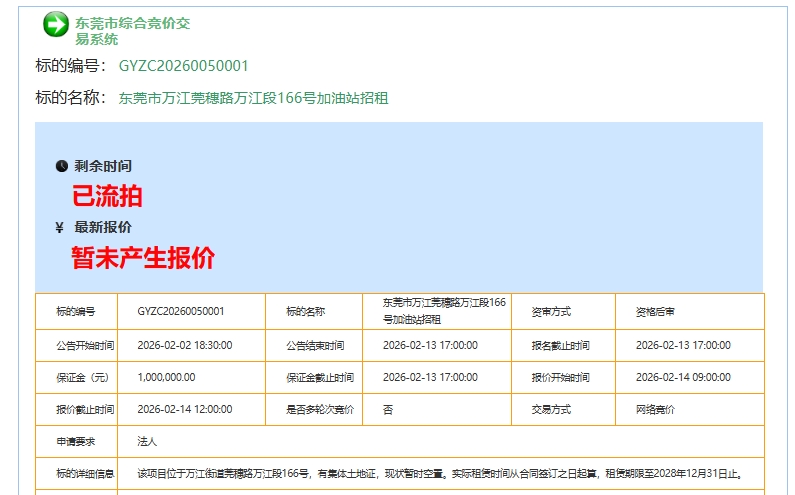The width and height of the screenshot is (795, 495).
Task: Click the red 暂未产生报价 text
Action: point(143,258)
